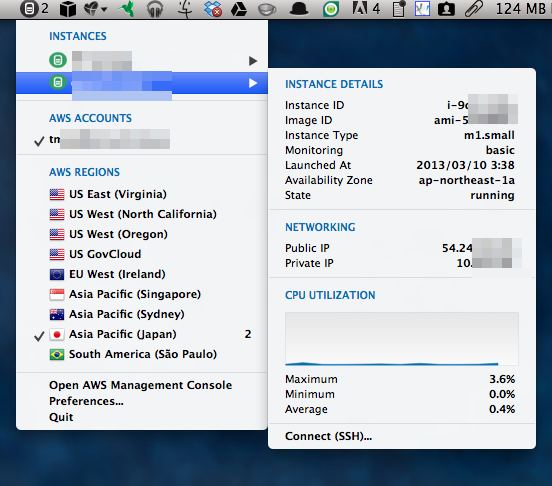The height and width of the screenshot is (486, 552).
Task: Click the Private IP row
Action: 402,263
